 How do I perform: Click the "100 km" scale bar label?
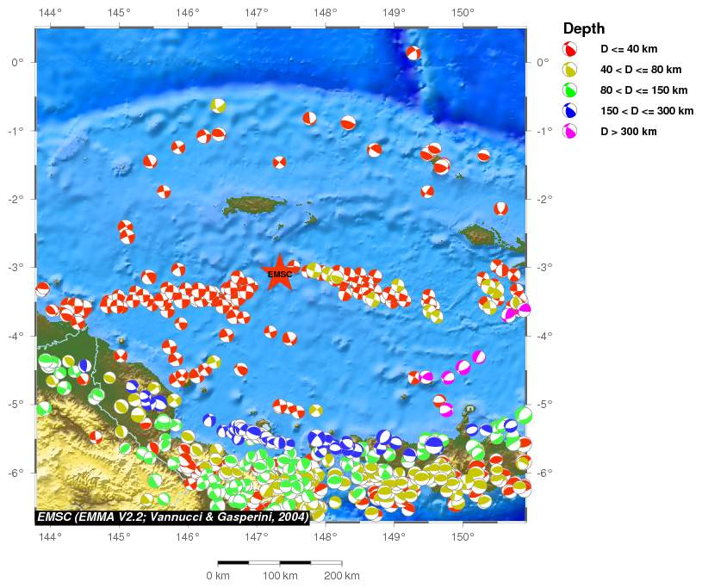tap(279, 575)
